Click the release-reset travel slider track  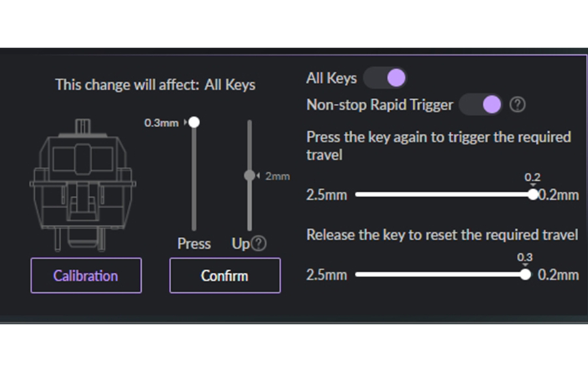pyautogui.click(x=441, y=275)
